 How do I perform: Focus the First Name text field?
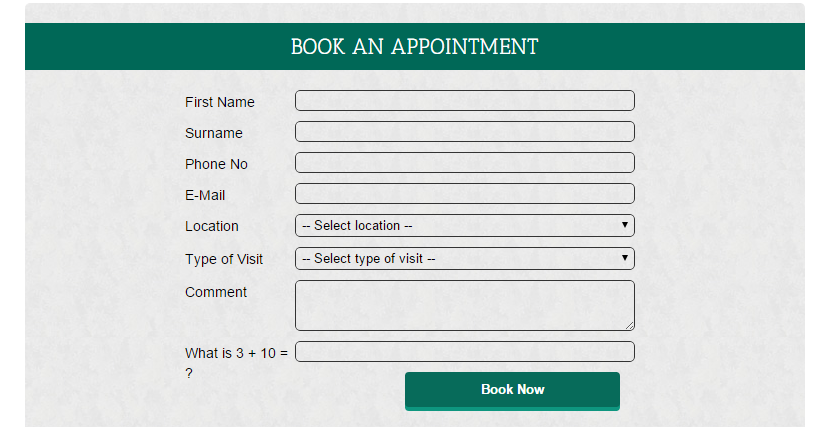(465, 100)
